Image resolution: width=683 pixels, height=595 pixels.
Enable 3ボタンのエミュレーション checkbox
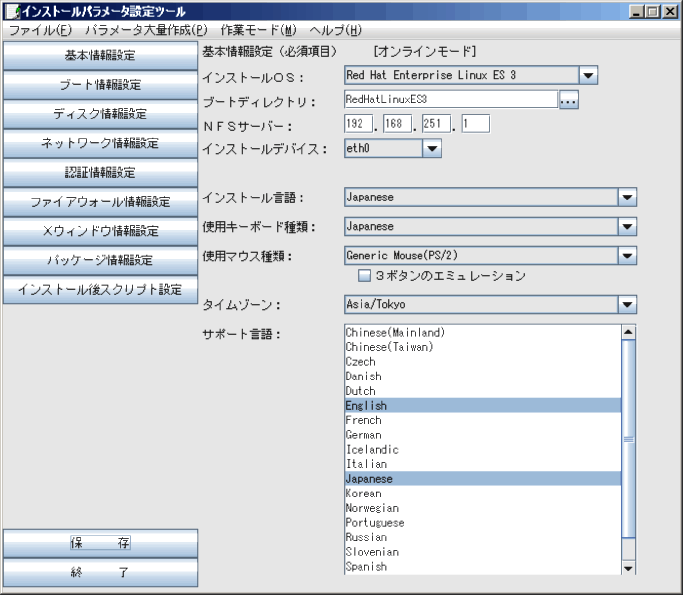click(x=366, y=276)
